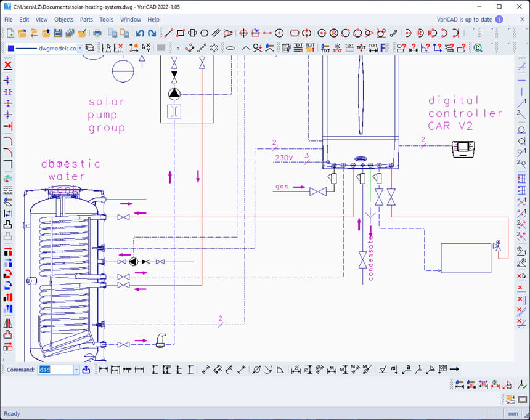Click the 'solar pump group' label in drawing
Screen dimensions: 530x420
(x=107, y=115)
